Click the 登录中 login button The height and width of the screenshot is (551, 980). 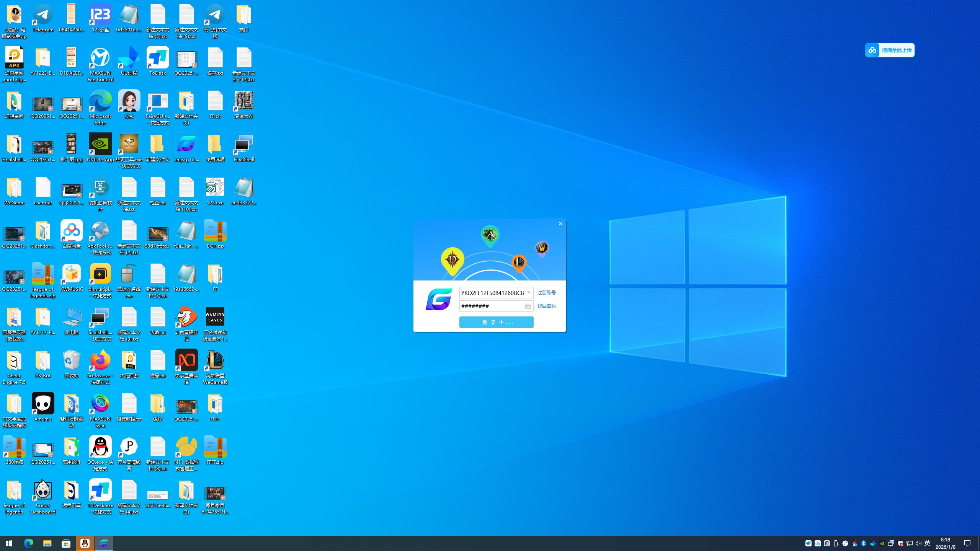(x=496, y=322)
